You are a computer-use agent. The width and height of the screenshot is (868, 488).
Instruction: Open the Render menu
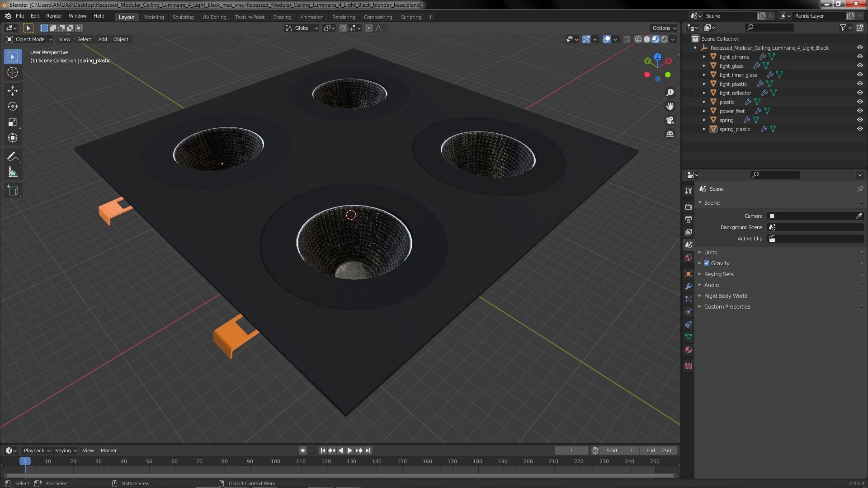(x=54, y=16)
